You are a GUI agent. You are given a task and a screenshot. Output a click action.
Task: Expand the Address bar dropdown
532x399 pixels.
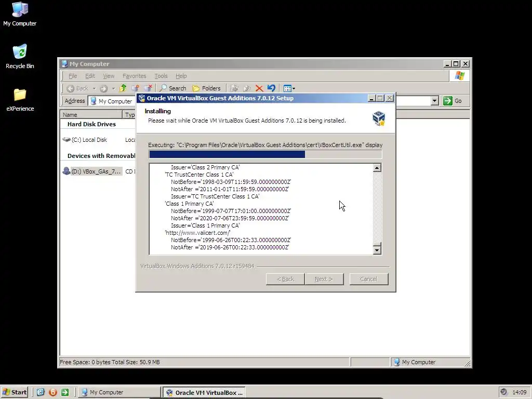435,101
